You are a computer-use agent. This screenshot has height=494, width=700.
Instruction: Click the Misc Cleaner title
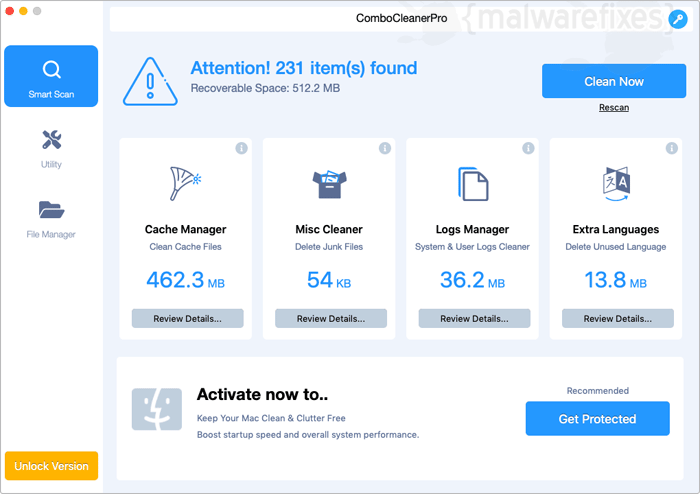(x=329, y=229)
